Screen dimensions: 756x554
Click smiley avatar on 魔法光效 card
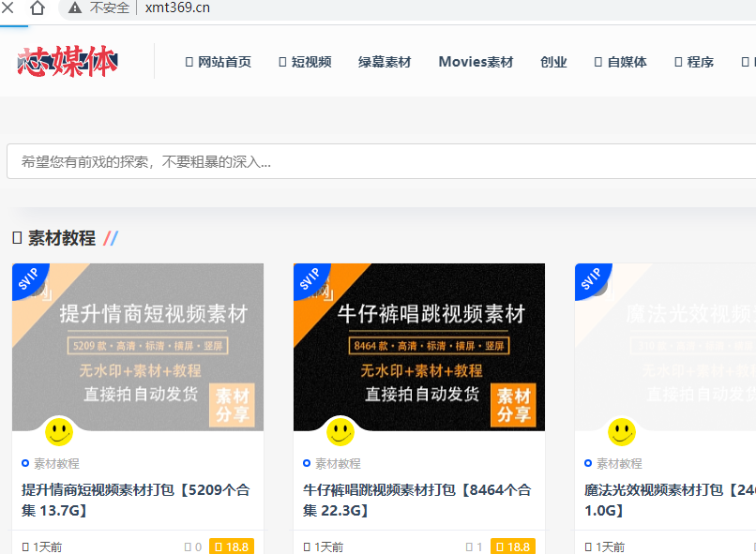tap(622, 432)
